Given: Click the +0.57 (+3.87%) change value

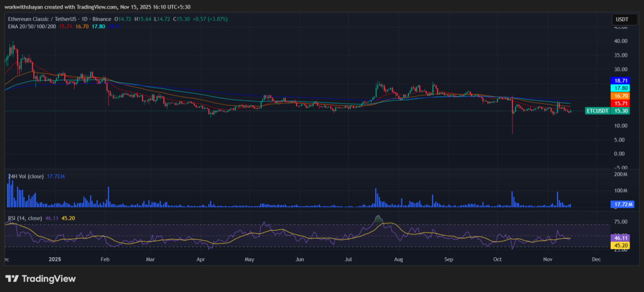Looking at the screenshot, I should (x=210, y=19).
